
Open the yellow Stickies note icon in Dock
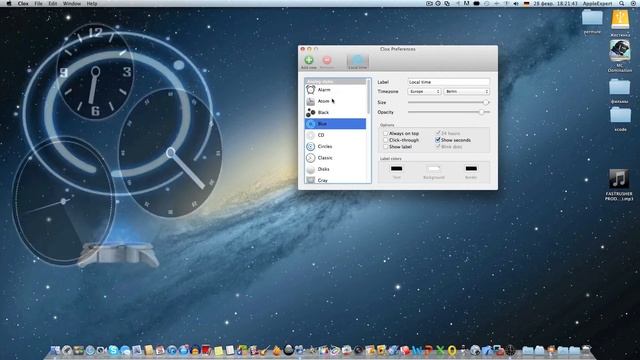(219, 351)
